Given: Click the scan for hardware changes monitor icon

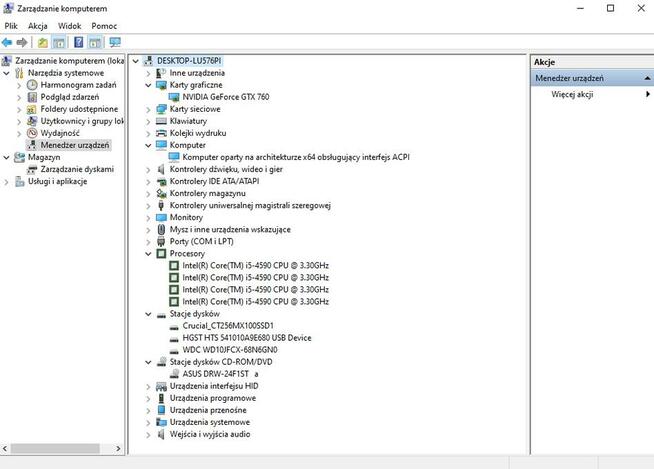Looking at the screenshot, I should coord(115,42).
